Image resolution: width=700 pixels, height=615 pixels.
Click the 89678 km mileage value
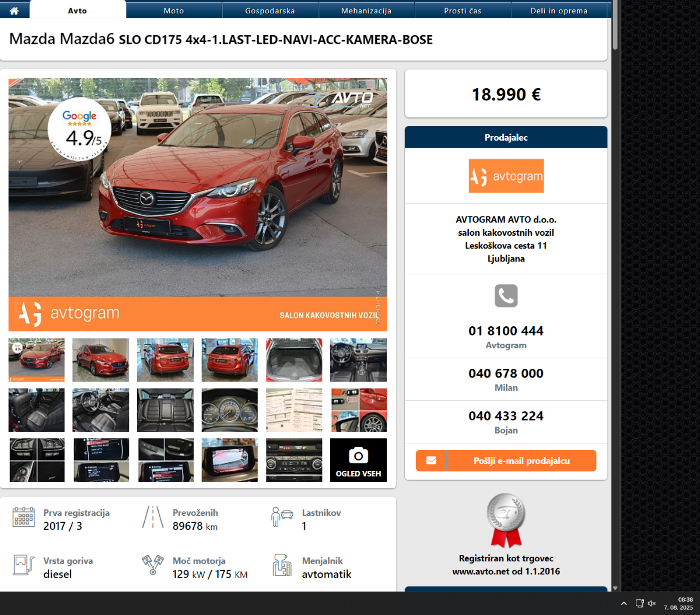pos(195,526)
